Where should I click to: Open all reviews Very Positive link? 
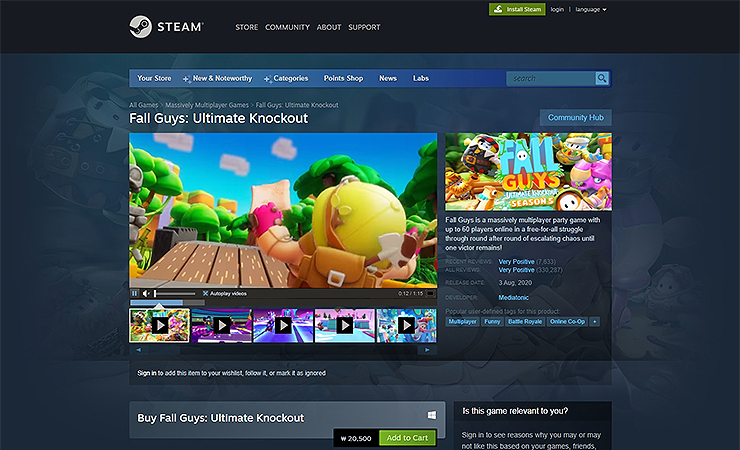[x=516, y=270]
